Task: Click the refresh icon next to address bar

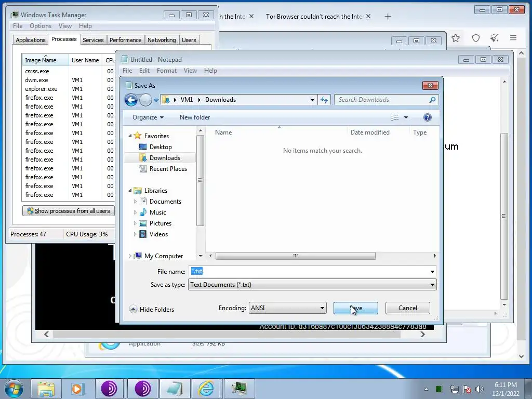Action: click(324, 100)
